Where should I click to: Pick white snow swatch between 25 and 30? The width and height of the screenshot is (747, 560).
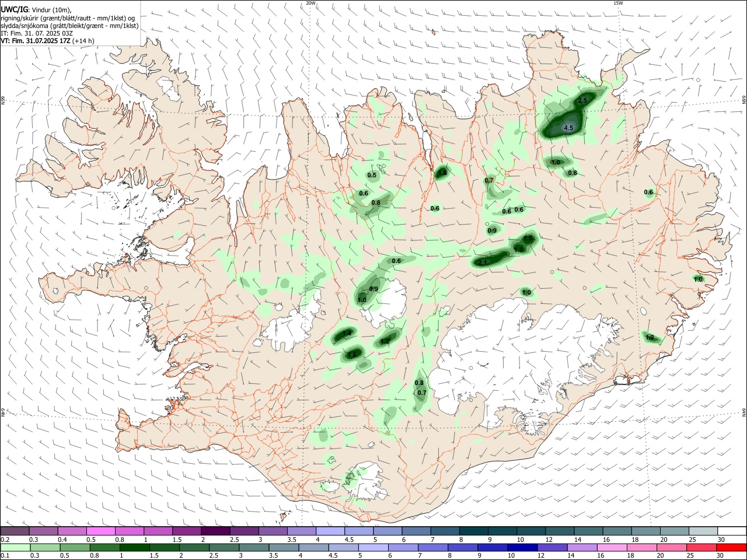702,531
